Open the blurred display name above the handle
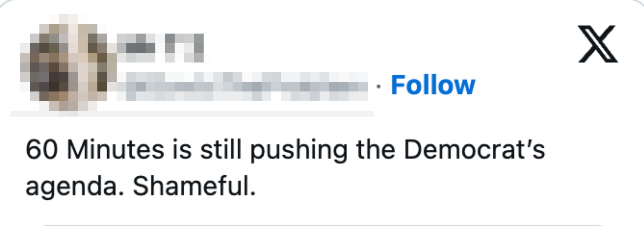Image resolution: width=644 pixels, height=226 pixels. pyautogui.click(x=160, y=48)
